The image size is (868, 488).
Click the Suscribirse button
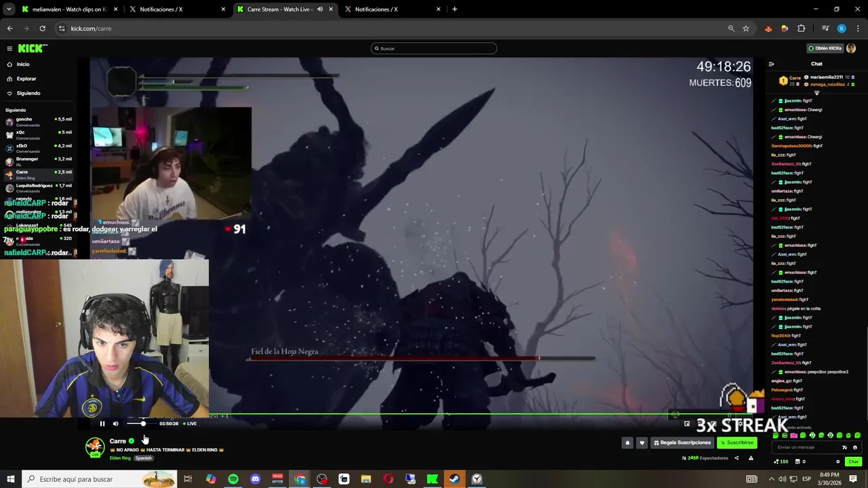click(736, 443)
